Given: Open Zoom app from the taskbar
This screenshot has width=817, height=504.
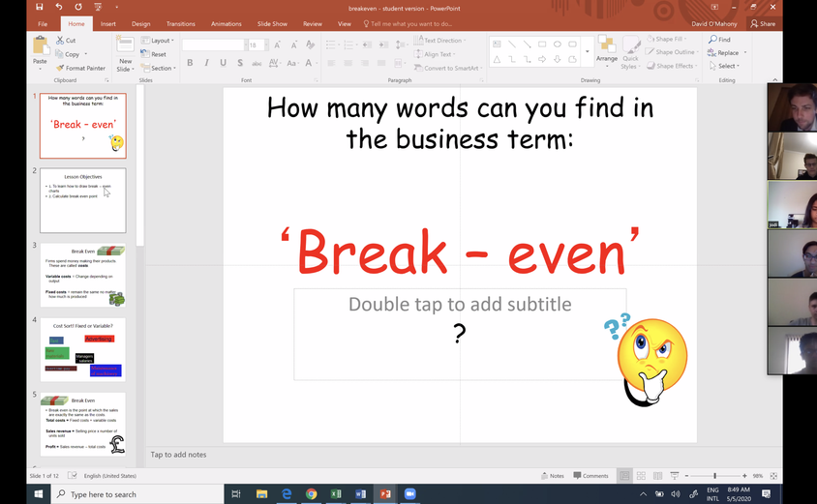Looking at the screenshot, I should click(408, 494).
